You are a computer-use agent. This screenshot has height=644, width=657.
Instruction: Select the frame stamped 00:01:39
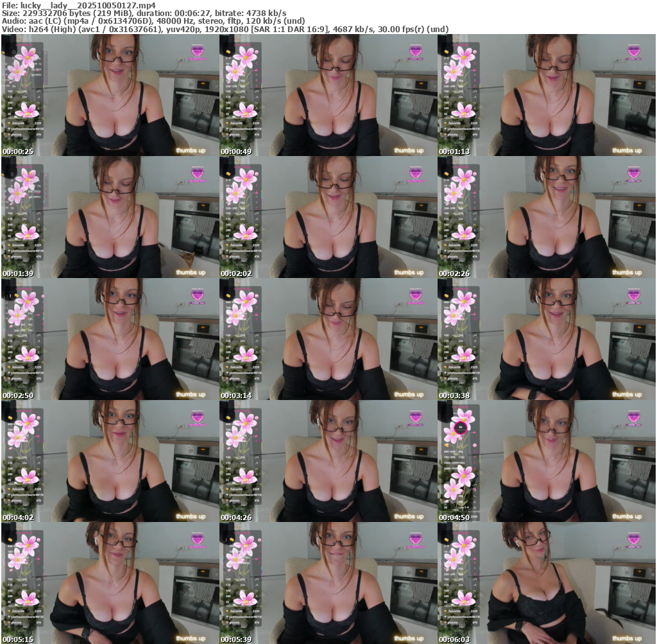pyautogui.click(x=110, y=216)
